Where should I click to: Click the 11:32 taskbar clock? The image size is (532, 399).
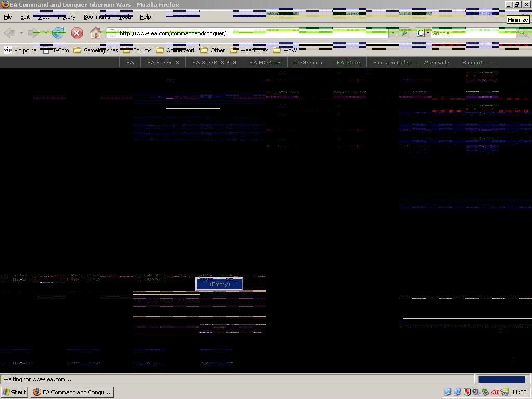[519, 392]
